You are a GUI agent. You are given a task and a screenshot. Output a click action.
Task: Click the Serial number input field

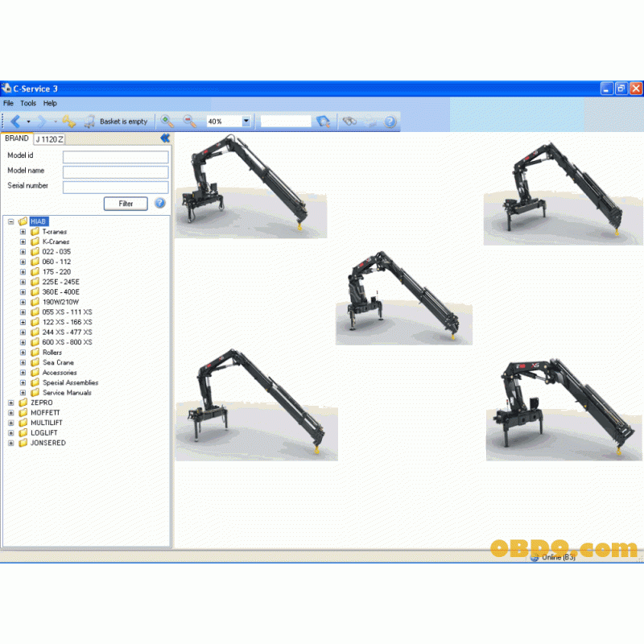(x=115, y=188)
